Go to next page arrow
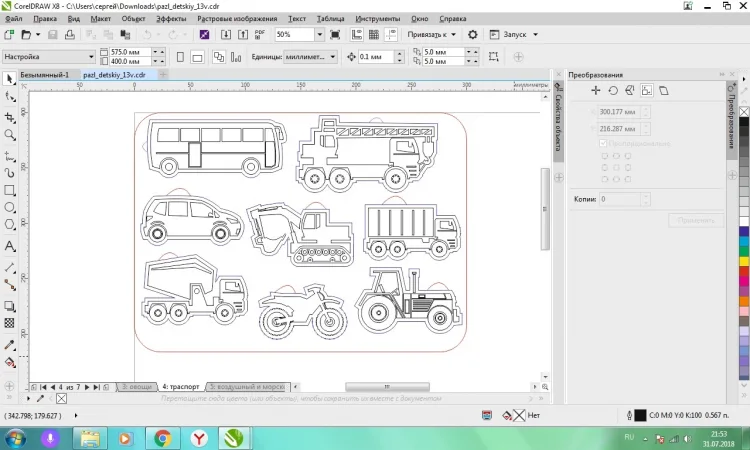Image resolution: width=750 pixels, height=450 pixels. tap(87, 387)
